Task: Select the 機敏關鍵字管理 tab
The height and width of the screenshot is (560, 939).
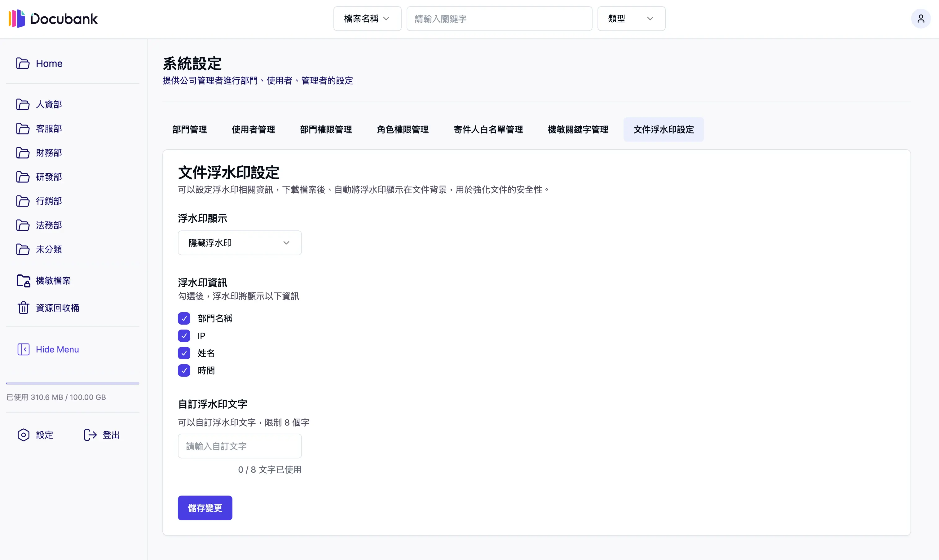Action: click(x=578, y=129)
